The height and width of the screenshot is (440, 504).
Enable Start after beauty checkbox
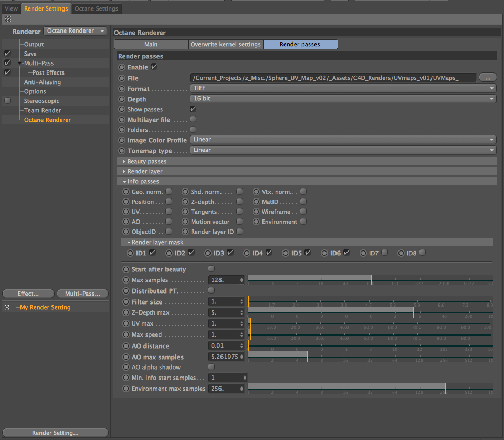coord(211,268)
